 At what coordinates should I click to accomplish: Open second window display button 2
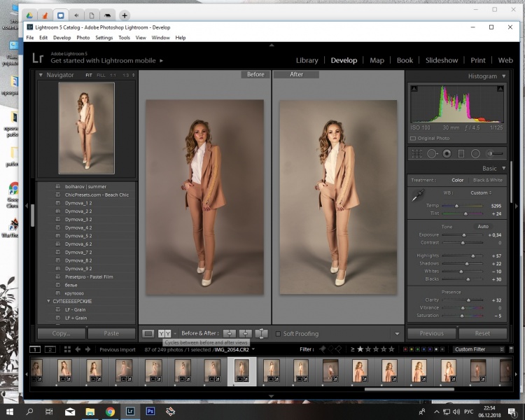point(50,349)
